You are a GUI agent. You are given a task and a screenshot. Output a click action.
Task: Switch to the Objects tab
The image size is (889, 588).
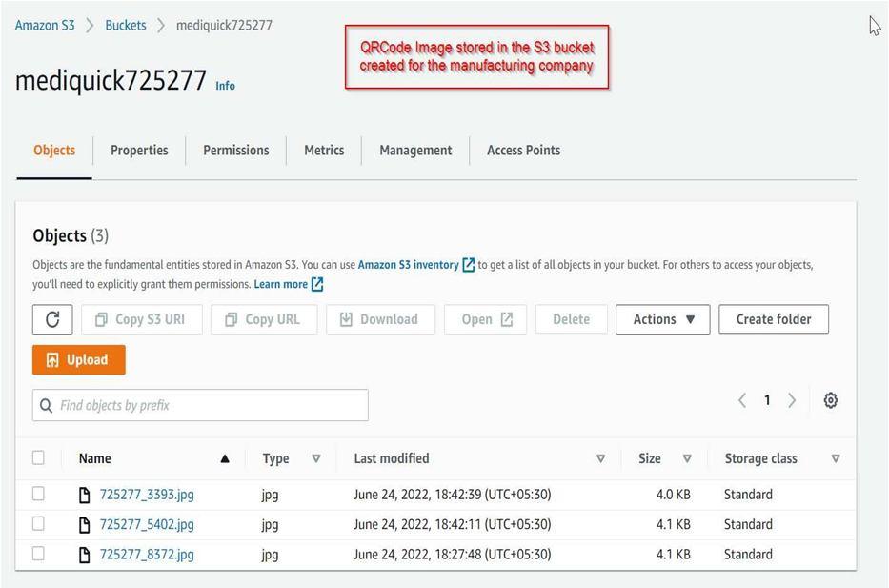(x=54, y=151)
